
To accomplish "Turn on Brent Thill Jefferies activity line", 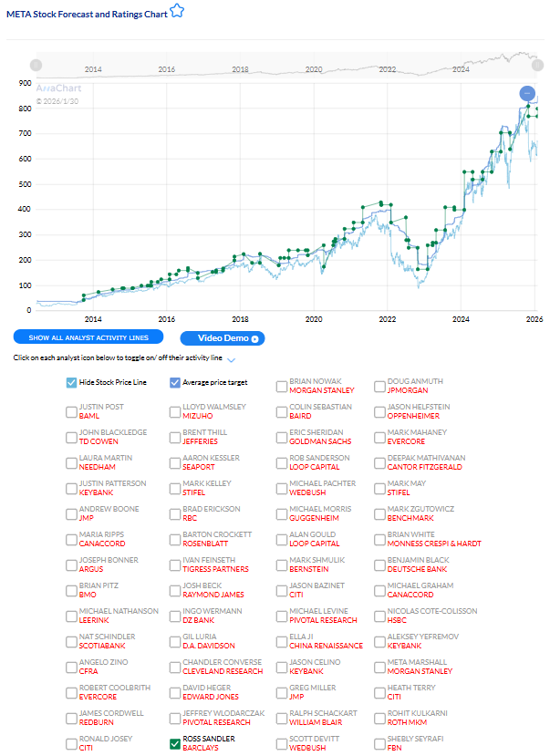I will click(x=175, y=437).
